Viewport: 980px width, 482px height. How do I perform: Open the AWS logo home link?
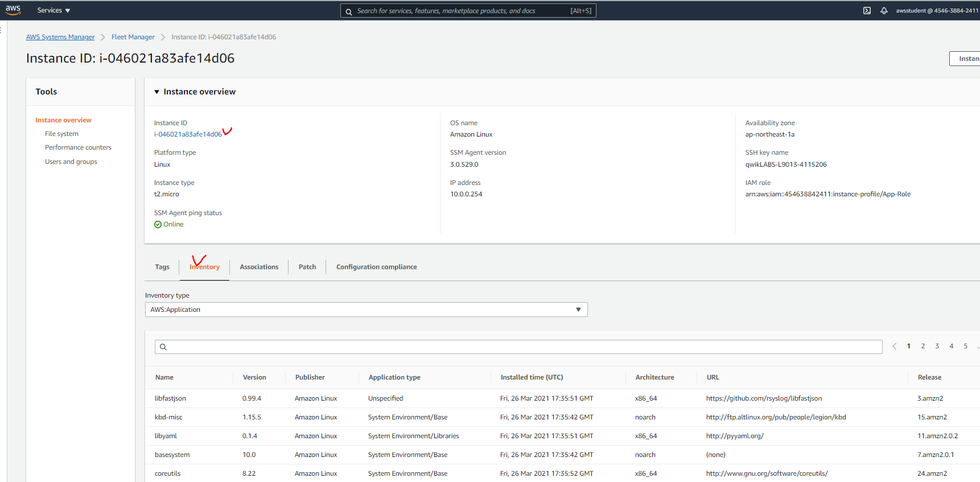[x=13, y=10]
